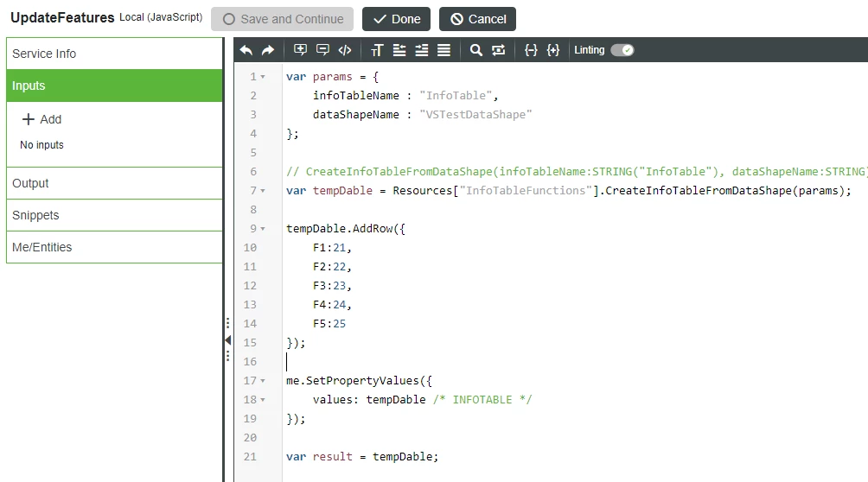868x482 pixels.
Task: Click the Done button
Action: click(x=396, y=19)
